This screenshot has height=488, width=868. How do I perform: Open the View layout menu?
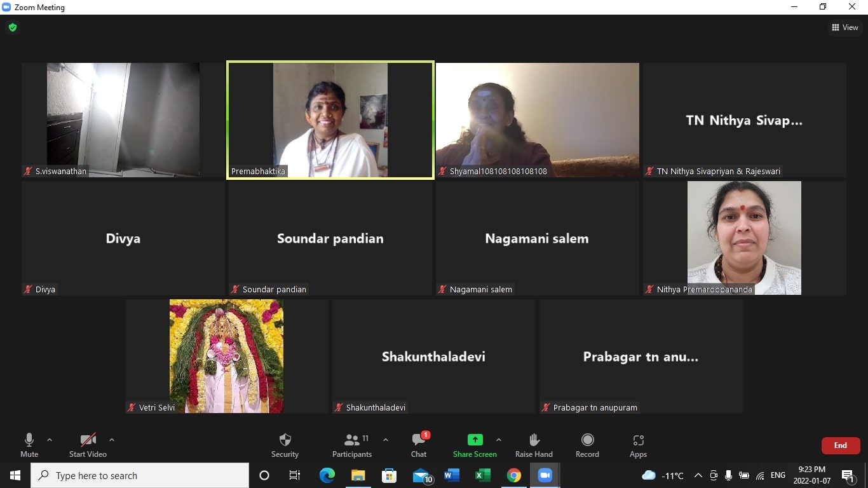point(844,27)
